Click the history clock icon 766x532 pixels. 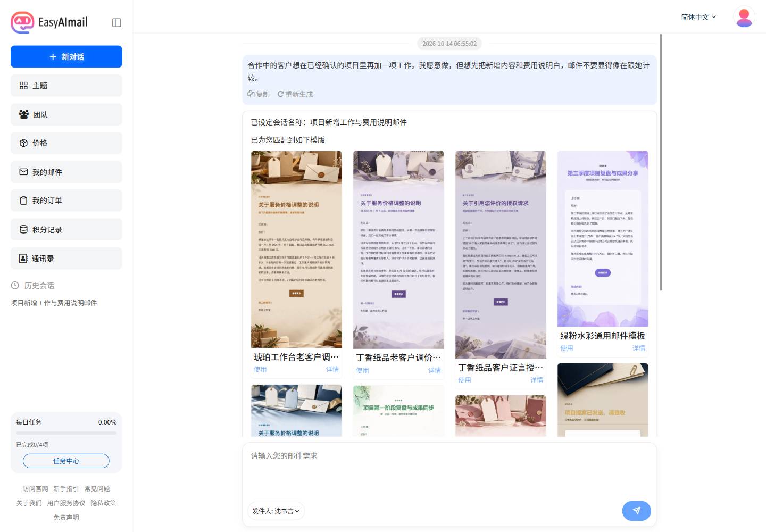(x=15, y=286)
